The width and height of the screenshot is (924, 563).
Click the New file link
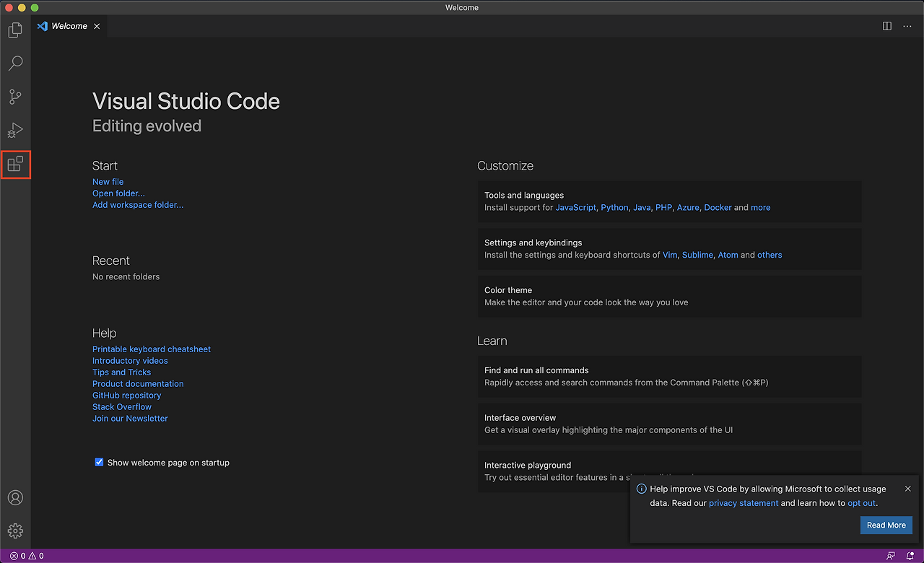click(108, 182)
